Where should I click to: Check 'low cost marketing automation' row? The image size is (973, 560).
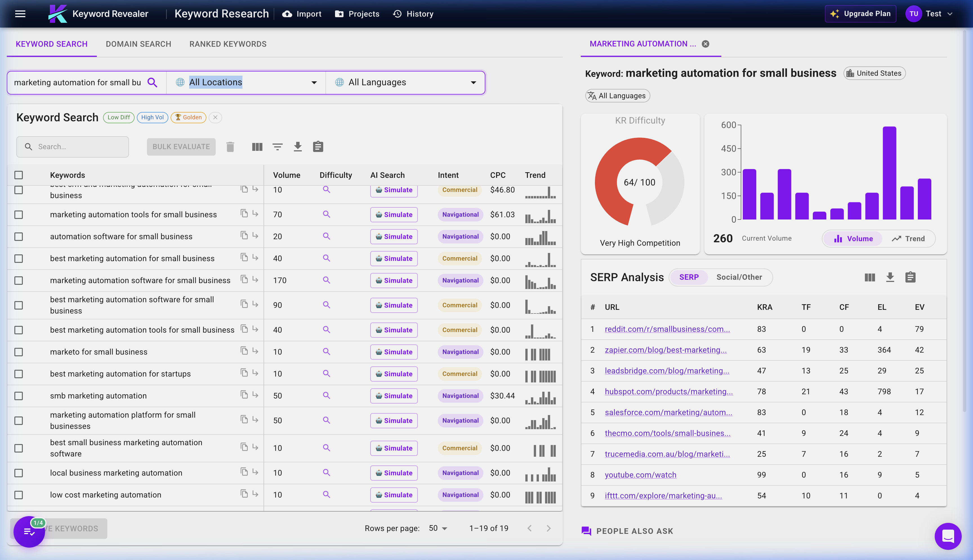[x=19, y=495]
